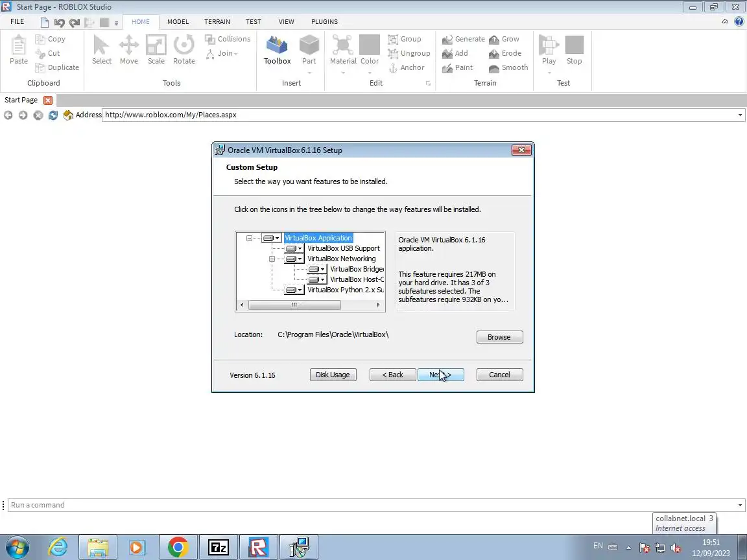Insert a Part from the ribbon

(x=309, y=49)
